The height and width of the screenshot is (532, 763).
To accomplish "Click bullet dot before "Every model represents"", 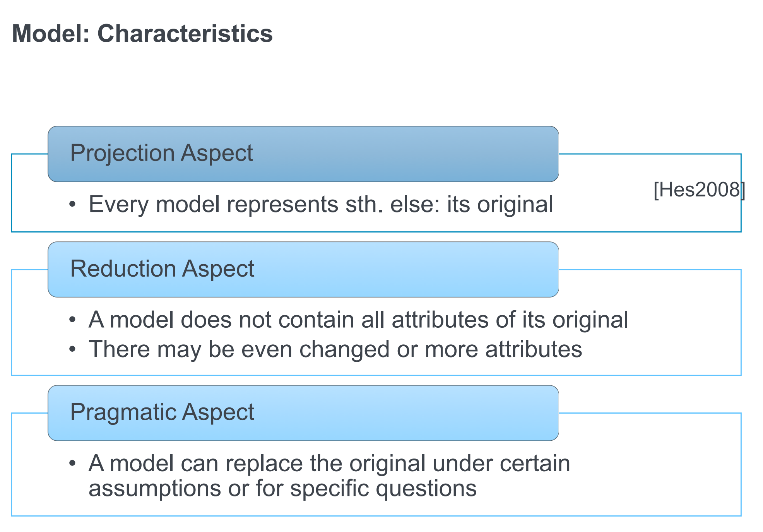I will point(72,204).
